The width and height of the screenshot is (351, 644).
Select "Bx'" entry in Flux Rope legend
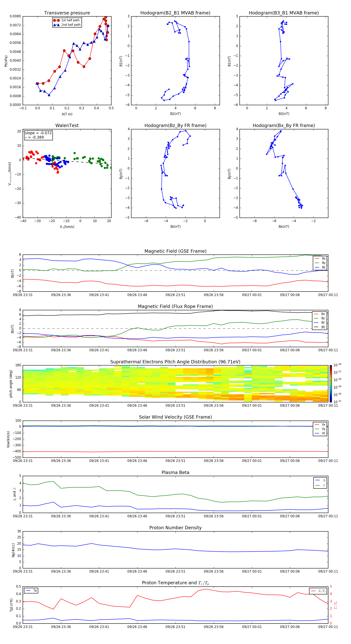tap(320, 314)
